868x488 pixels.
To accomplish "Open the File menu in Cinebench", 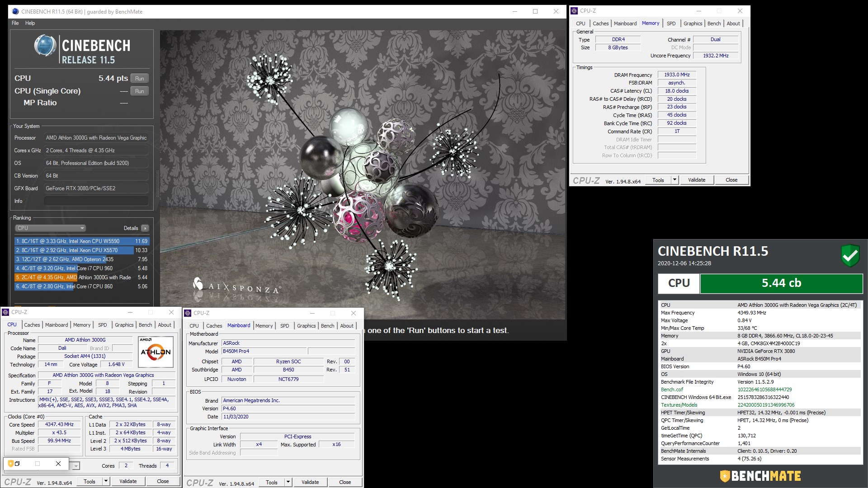I will [x=15, y=23].
